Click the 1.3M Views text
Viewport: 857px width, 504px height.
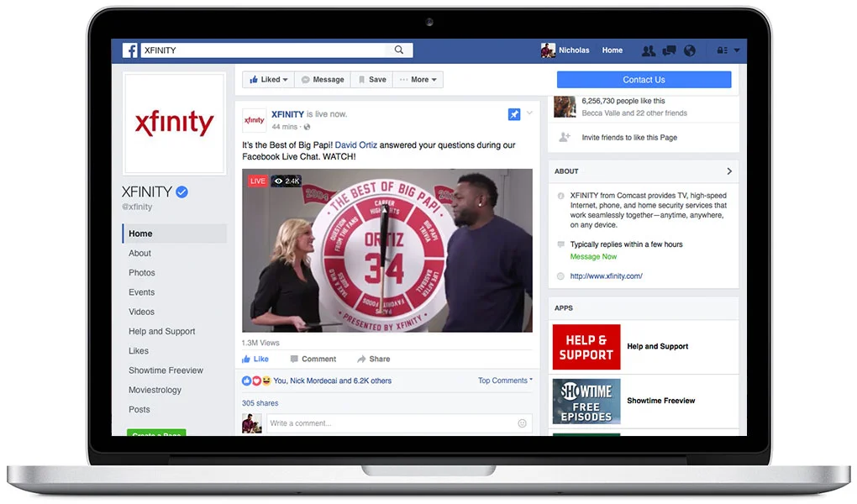click(x=260, y=343)
